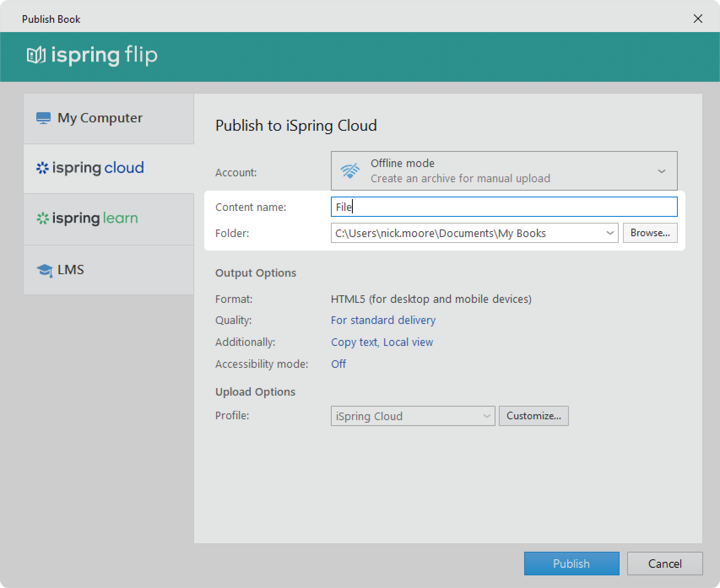Image resolution: width=720 pixels, height=588 pixels.
Task: Click the offline mode Wi-Fi icon
Action: 350,171
